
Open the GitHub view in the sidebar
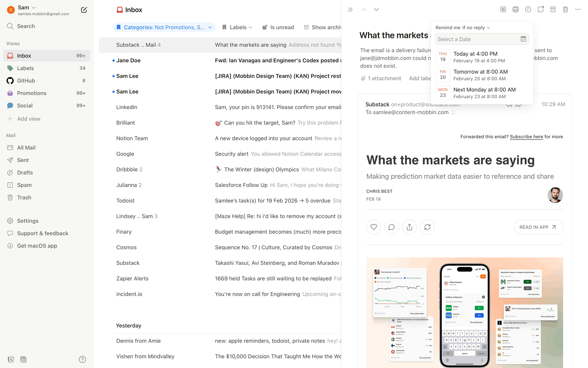click(x=47, y=81)
